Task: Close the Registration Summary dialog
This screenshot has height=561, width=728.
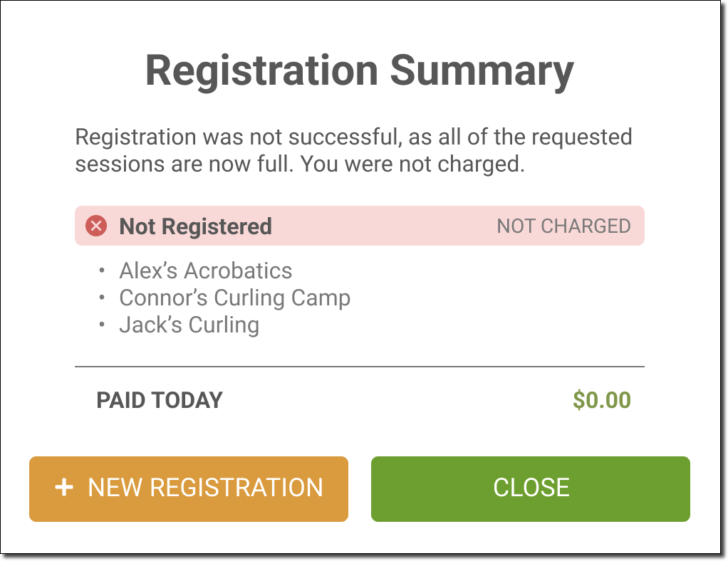Action: [530, 488]
